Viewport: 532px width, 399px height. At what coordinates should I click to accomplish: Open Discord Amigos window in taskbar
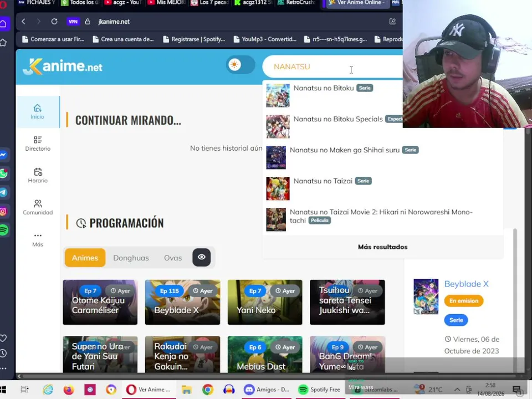pos(267,390)
